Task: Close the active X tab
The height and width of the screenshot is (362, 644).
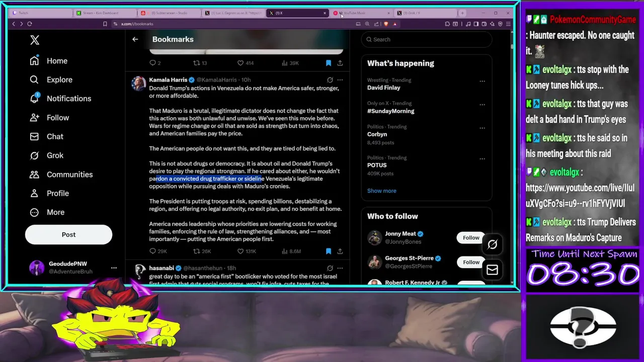Action: (325, 13)
